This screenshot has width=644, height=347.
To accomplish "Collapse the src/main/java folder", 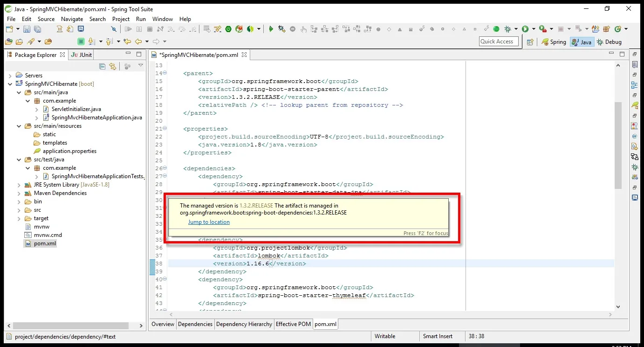I will pyautogui.click(x=19, y=92).
